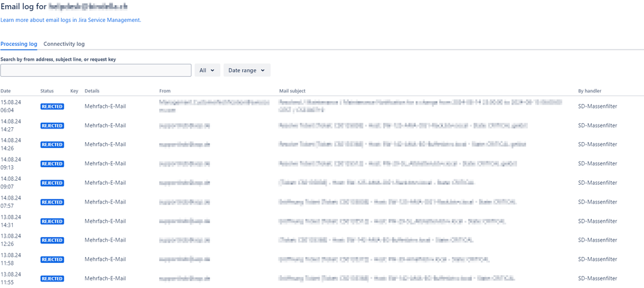
Task: Select the From column header
Action: click(x=164, y=91)
